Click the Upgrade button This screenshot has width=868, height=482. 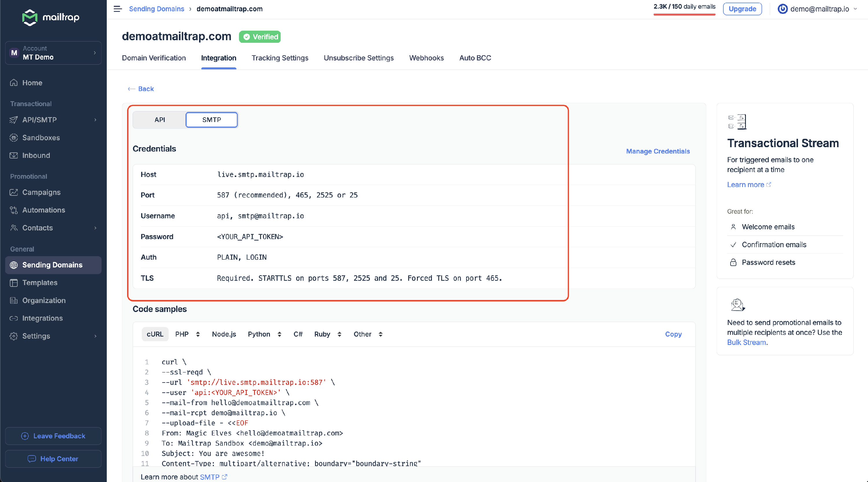742,9
